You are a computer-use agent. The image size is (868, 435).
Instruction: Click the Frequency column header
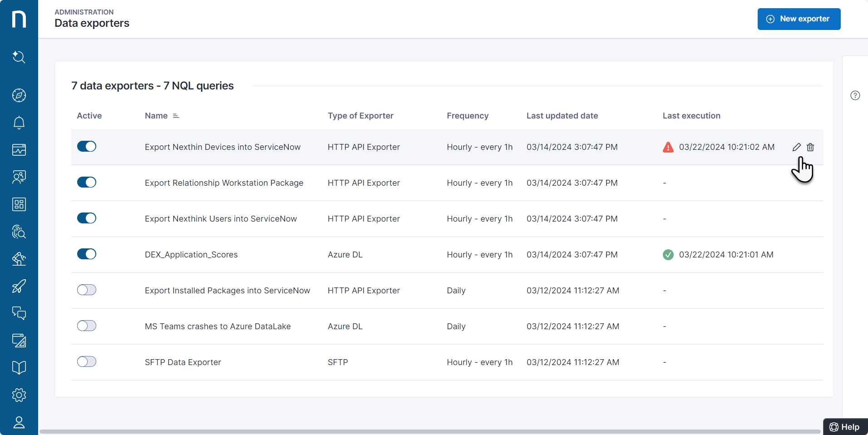[x=468, y=116]
